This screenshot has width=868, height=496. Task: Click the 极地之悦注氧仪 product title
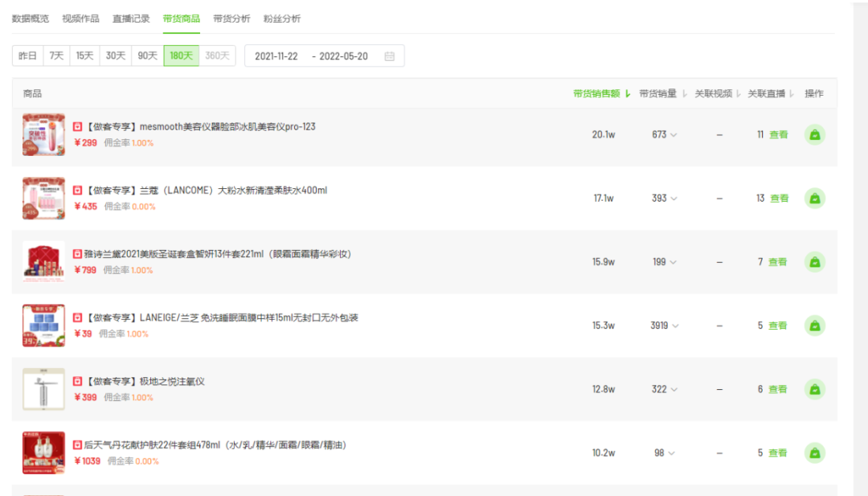point(145,381)
